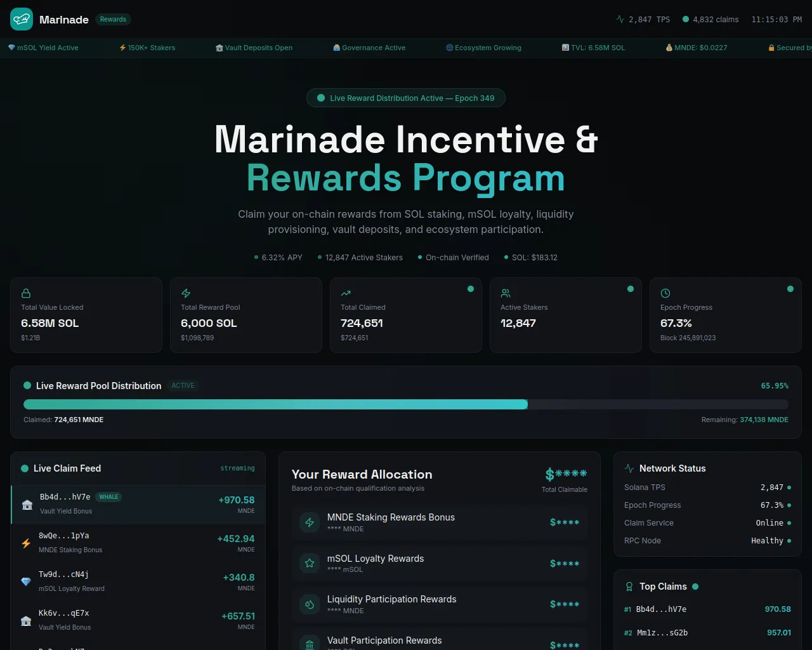Click the clock icon on Epoch Progress
The image size is (812, 650).
click(665, 293)
